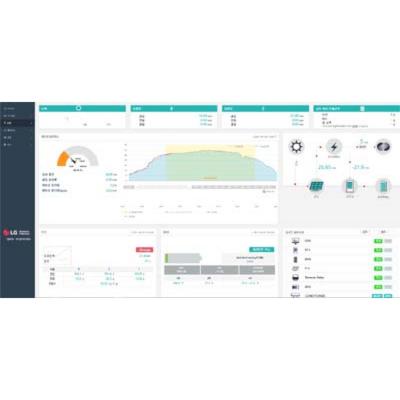Toggle the gray switch in the third device row
This screenshot has width=400, height=400.
[388, 259]
